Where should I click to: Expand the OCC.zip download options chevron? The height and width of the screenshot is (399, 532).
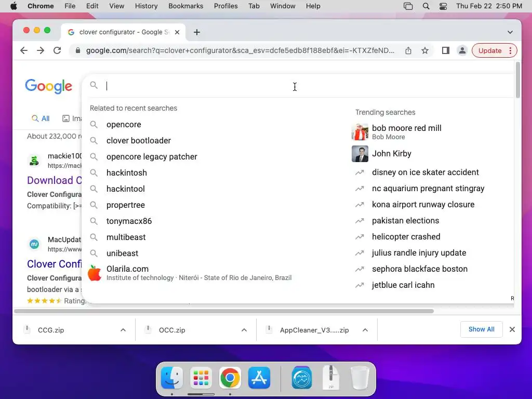click(x=244, y=330)
